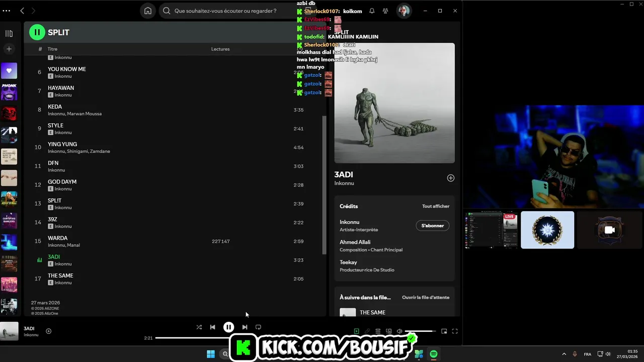Screen dimensions: 644x362
Task: Open the Now Playing thumbnail in player bar
Action: (9, 331)
